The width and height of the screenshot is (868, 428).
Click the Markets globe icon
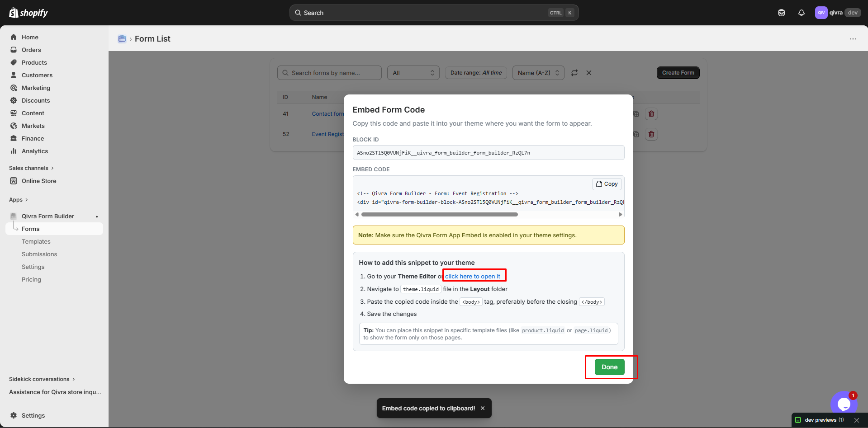pyautogui.click(x=14, y=126)
